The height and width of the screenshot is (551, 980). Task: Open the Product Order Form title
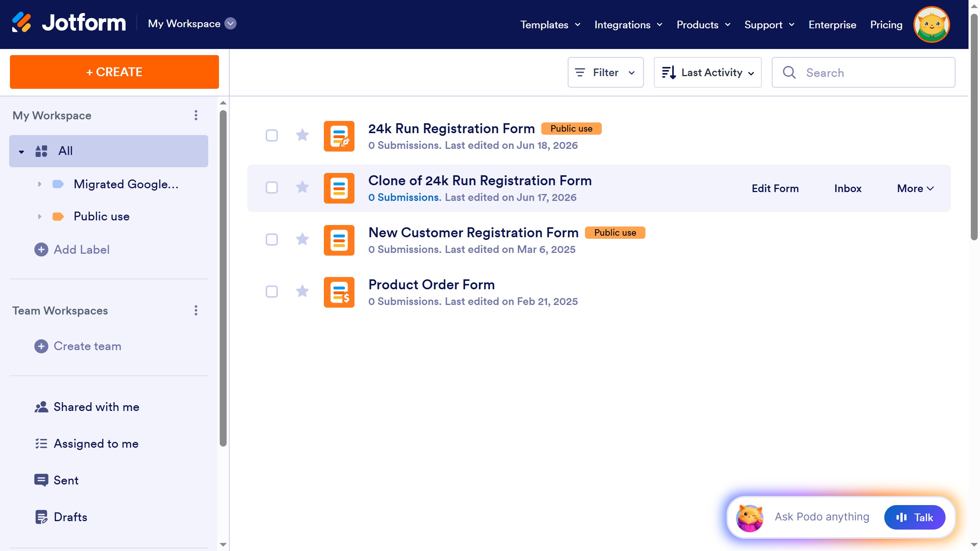(431, 285)
